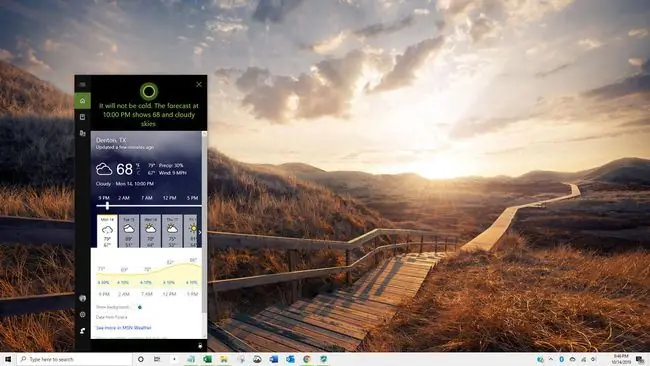Close the Cortana panel
The height and width of the screenshot is (366, 650).
[x=199, y=85]
